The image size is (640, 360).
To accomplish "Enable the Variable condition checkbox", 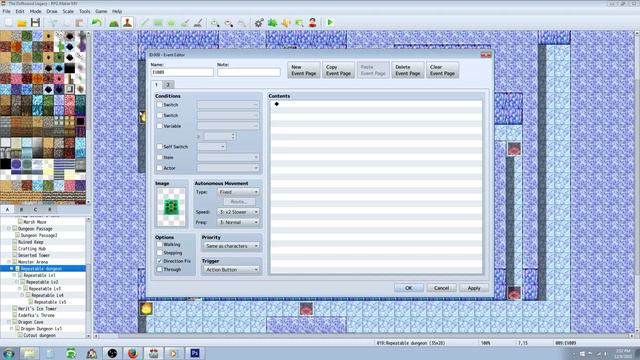I will click(160, 126).
